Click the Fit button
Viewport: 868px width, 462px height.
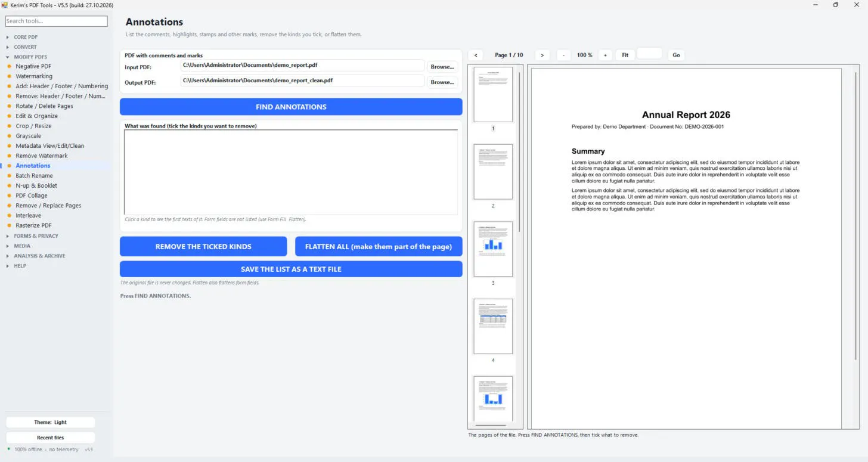pyautogui.click(x=625, y=55)
